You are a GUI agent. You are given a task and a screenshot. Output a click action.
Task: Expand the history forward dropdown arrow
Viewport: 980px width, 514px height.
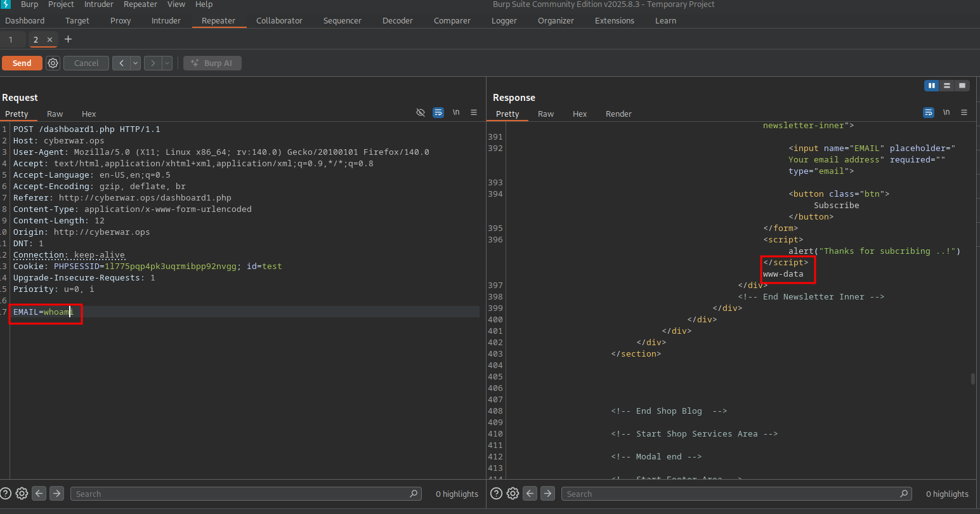[167, 63]
